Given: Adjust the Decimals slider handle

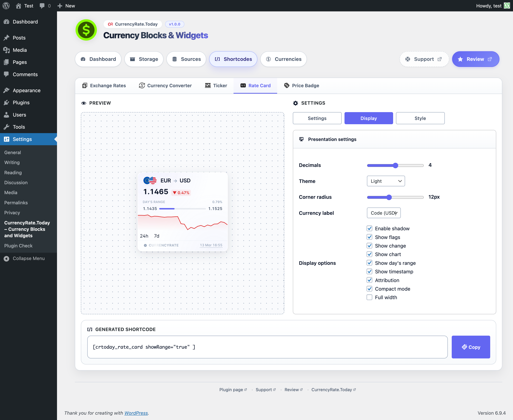Looking at the screenshot, I should tap(395, 165).
